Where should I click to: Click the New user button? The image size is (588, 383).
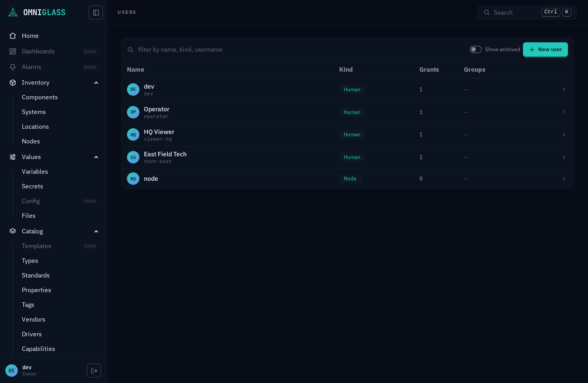pos(545,49)
